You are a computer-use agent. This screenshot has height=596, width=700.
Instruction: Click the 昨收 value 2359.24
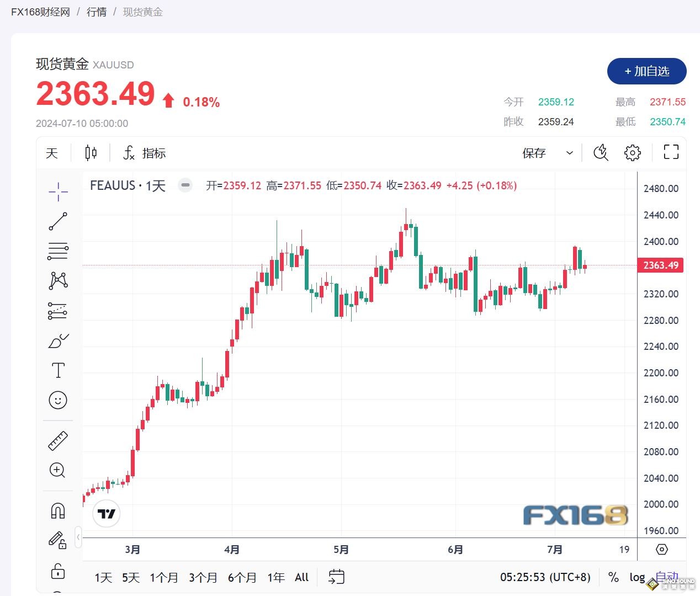[x=556, y=122]
